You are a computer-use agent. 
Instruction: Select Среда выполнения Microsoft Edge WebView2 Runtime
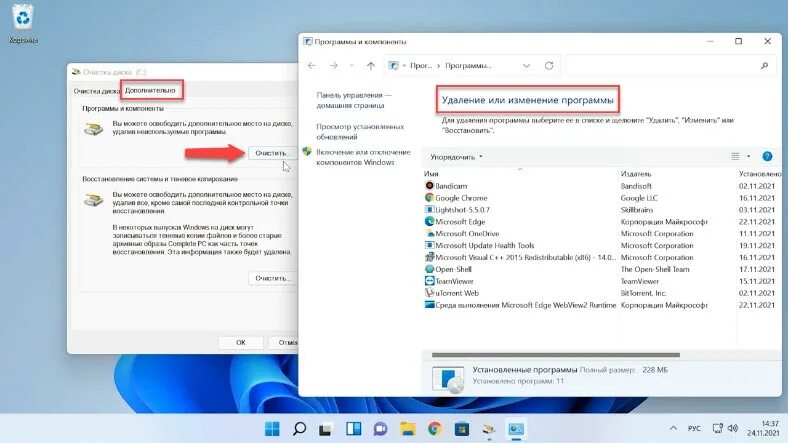tap(520, 305)
